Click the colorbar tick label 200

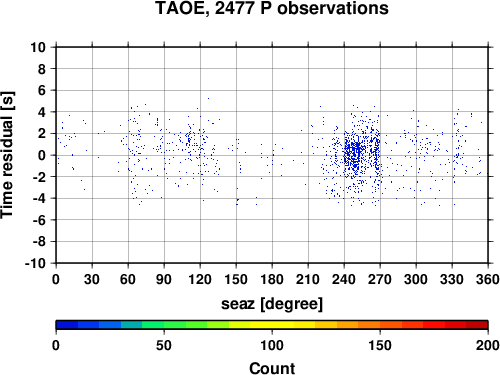(x=488, y=345)
